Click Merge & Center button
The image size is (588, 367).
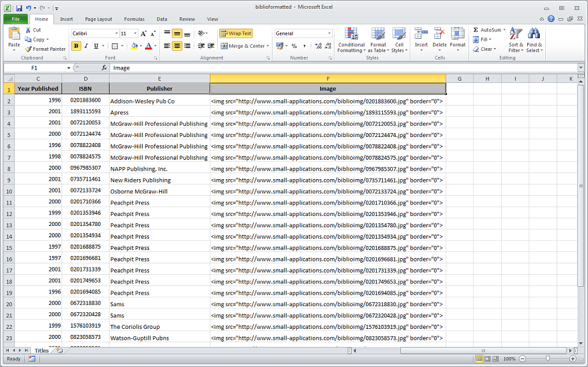pos(243,46)
